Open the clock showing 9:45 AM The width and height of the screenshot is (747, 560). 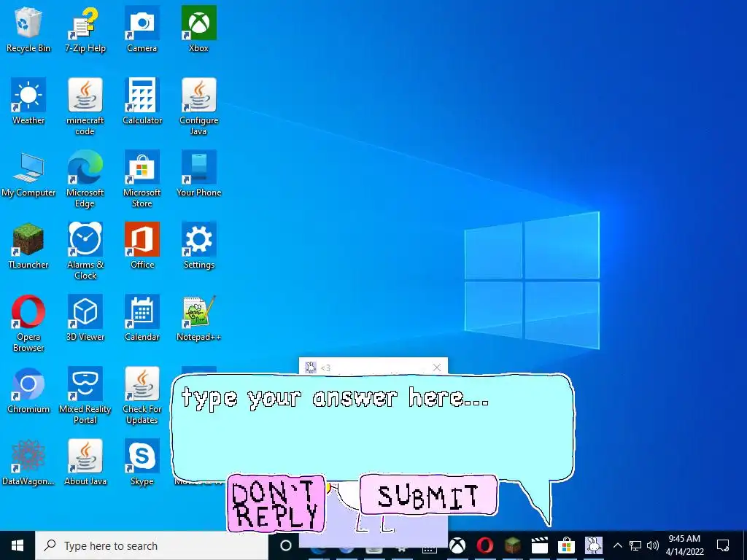click(684, 545)
